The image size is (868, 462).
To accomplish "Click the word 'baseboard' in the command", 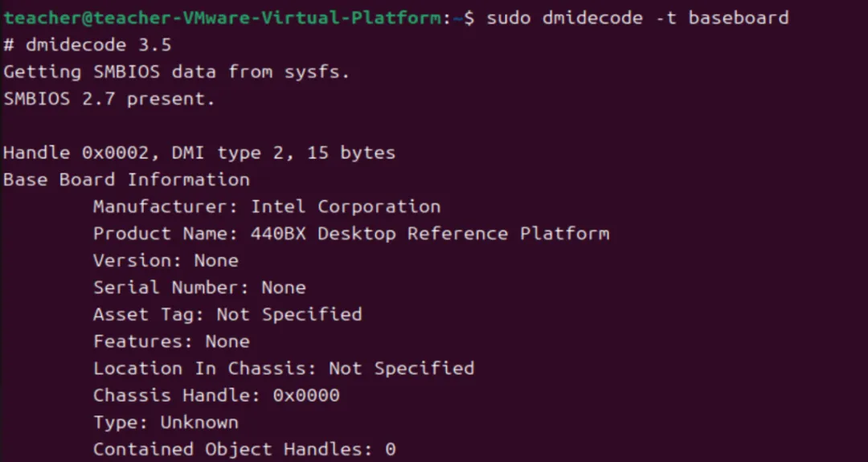I will tap(739, 18).
